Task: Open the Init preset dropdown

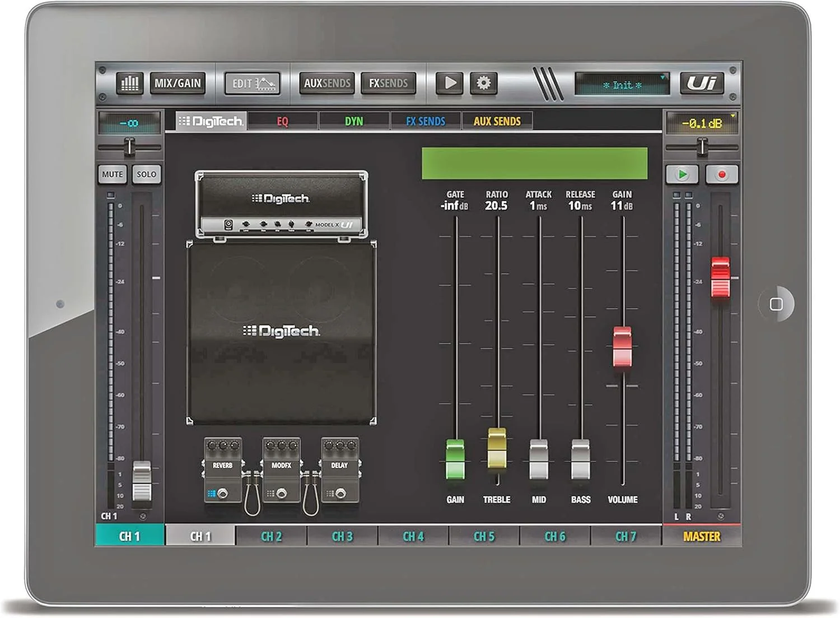Action: pos(622,84)
